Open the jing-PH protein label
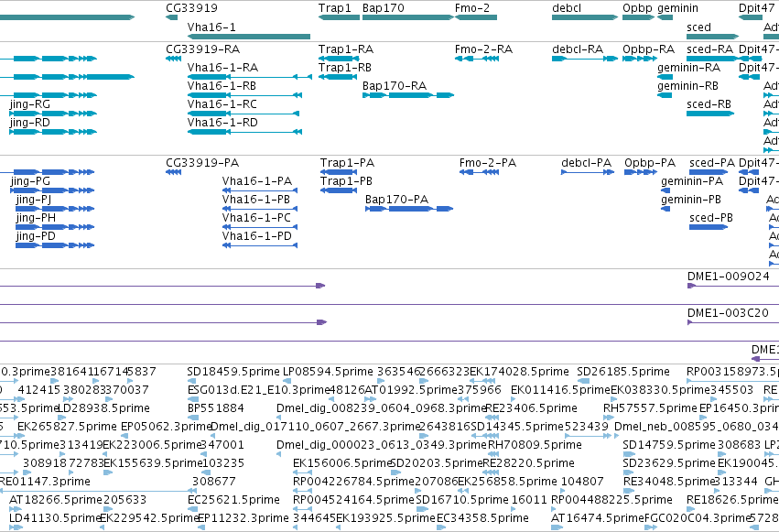 click(36, 219)
